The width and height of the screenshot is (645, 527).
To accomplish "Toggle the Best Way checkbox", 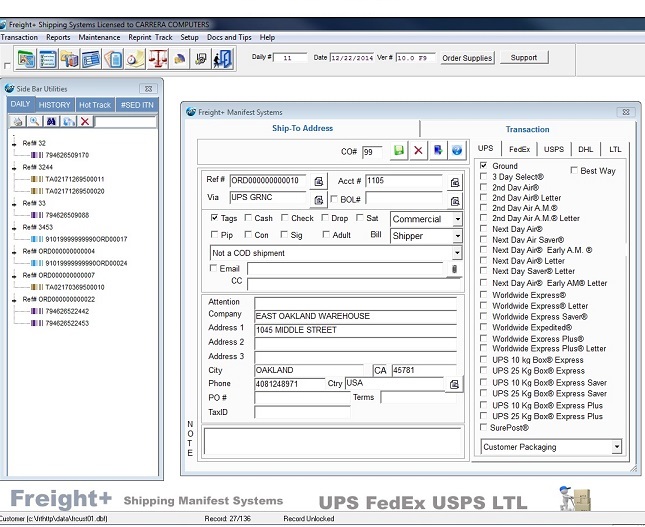I will pos(574,170).
